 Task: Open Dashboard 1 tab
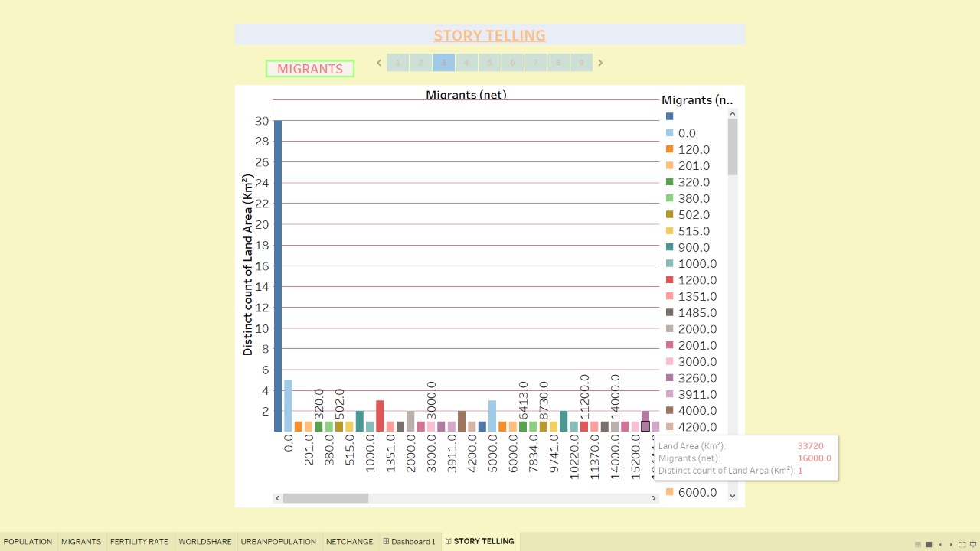(x=409, y=541)
